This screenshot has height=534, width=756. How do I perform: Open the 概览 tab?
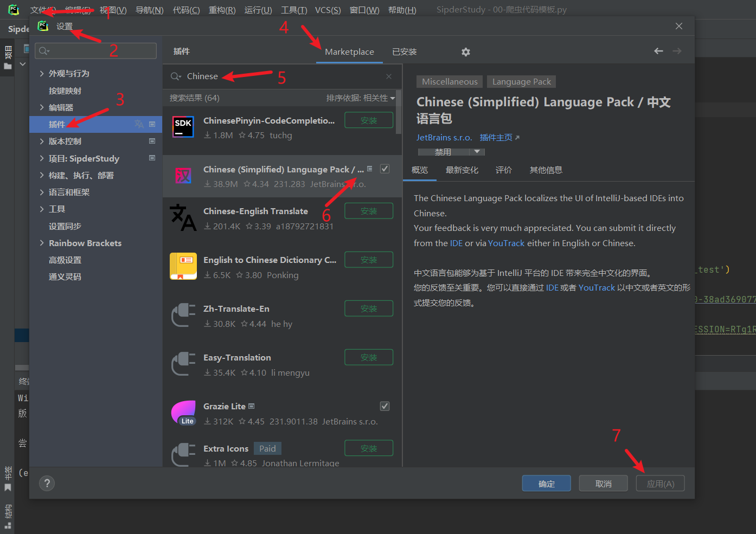[x=420, y=170]
